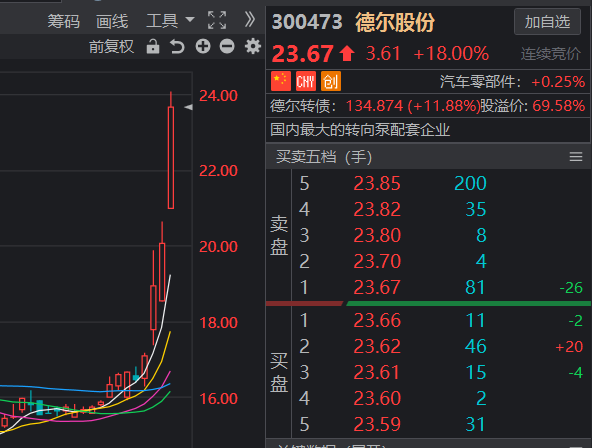Click stock code 300473
Viewport: 592px width, 448px height.
[x=307, y=22]
